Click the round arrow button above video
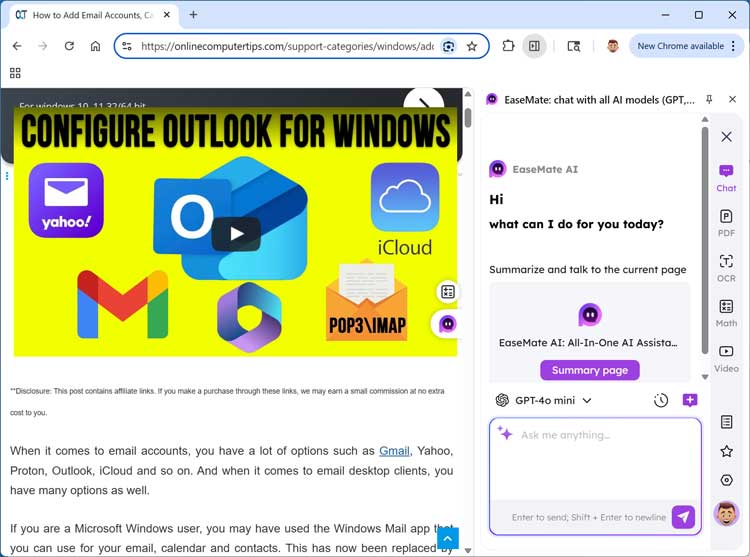This screenshot has width=750, height=557. click(x=423, y=99)
